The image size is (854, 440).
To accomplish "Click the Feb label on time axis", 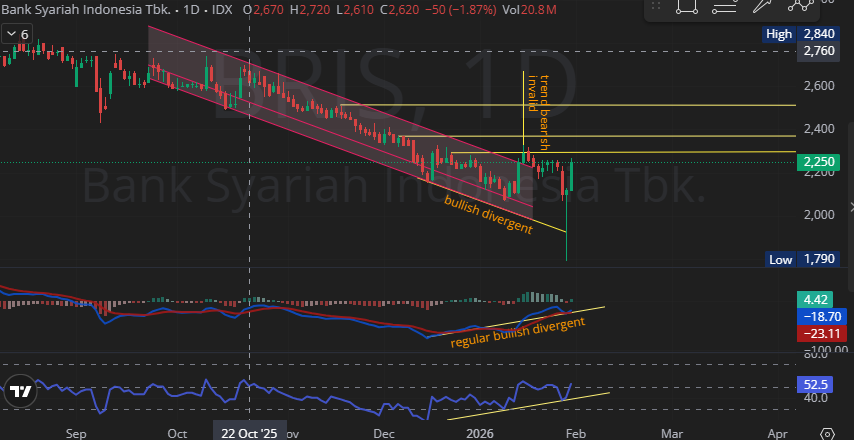I will tap(575, 433).
